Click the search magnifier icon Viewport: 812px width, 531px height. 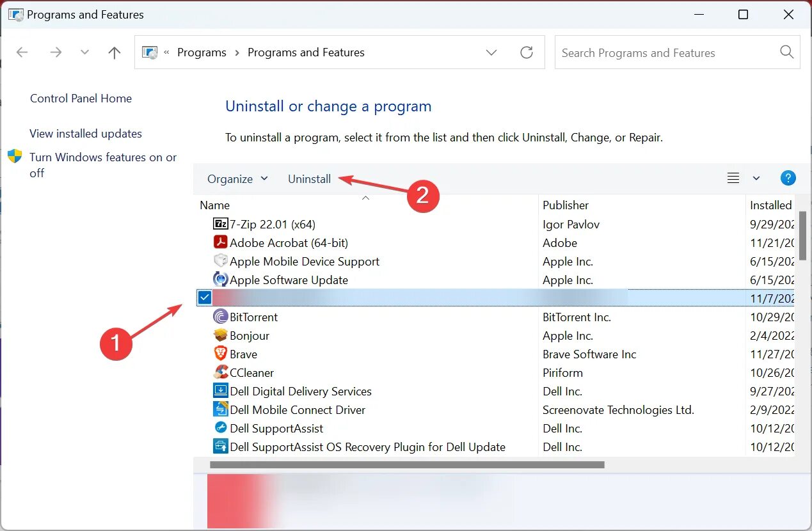[x=787, y=52]
